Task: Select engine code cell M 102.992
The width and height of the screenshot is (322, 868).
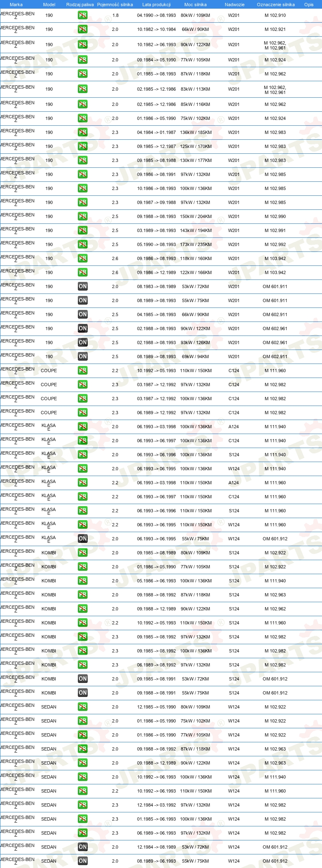Action: (x=275, y=244)
